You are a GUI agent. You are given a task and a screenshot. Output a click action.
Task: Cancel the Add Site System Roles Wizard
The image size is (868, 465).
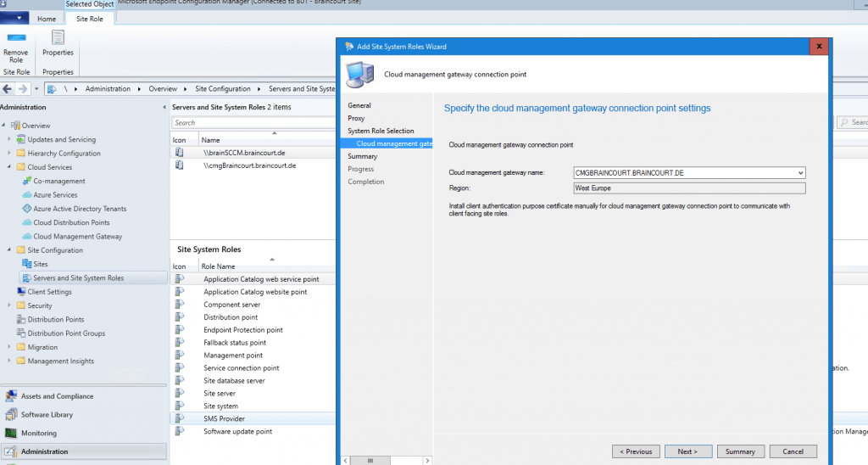[793, 451]
